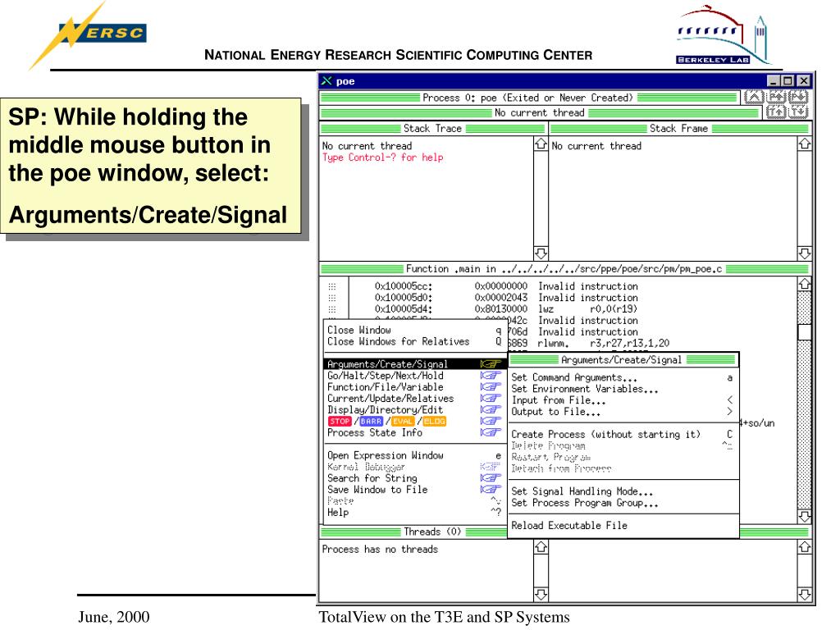Open the Help menu entry
840x630 pixels.
(414, 512)
